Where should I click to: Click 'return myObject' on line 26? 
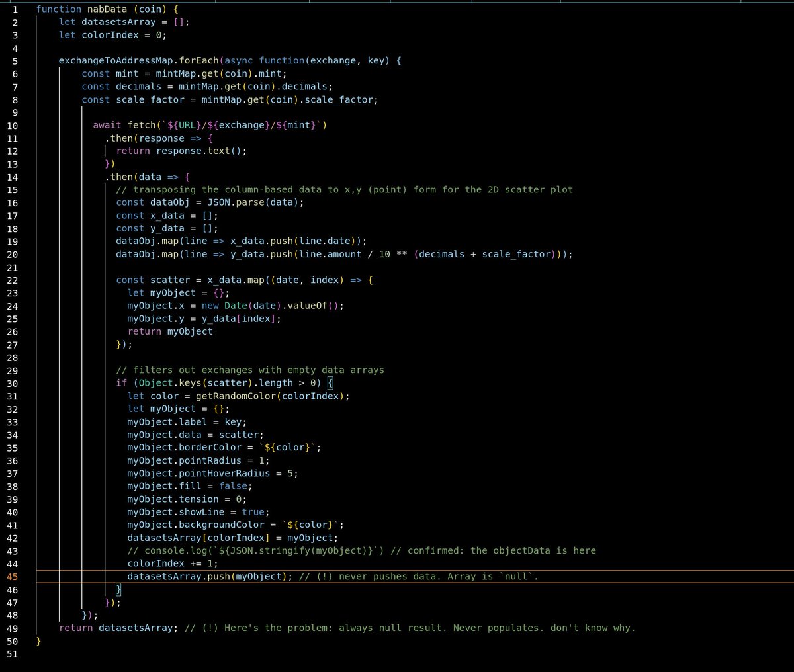point(170,331)
